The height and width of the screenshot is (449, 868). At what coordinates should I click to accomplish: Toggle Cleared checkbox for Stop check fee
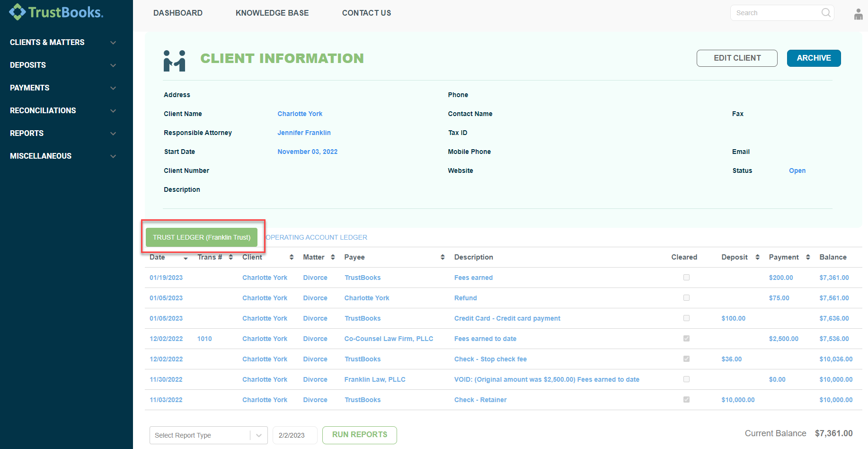tap(686, 359)
